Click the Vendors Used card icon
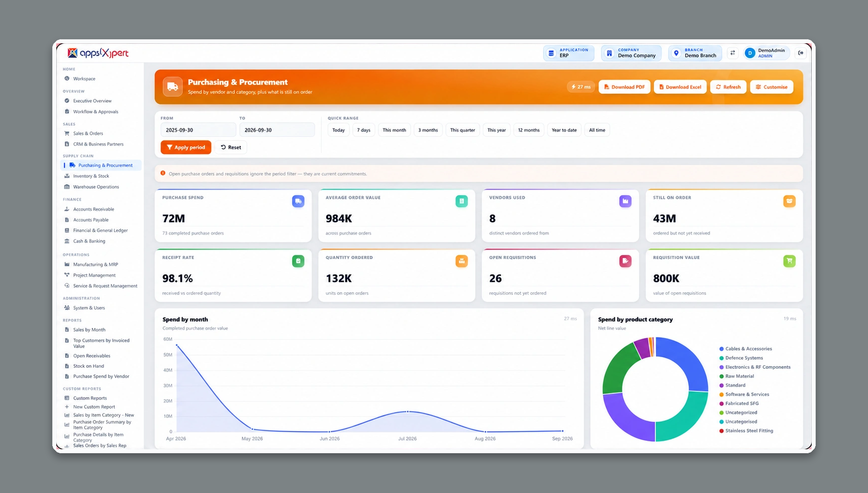This screenshot has width=868, height=493. click(625, 201)
